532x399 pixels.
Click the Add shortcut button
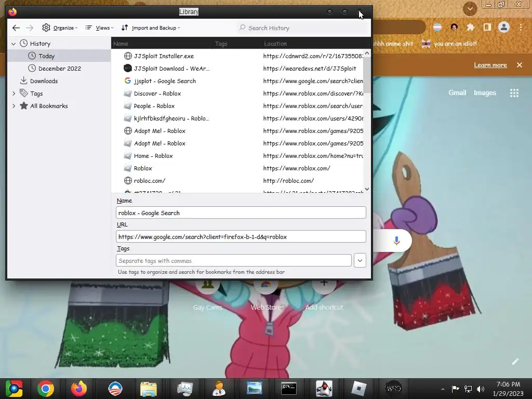pyautogui.click(x=324, y=295)
